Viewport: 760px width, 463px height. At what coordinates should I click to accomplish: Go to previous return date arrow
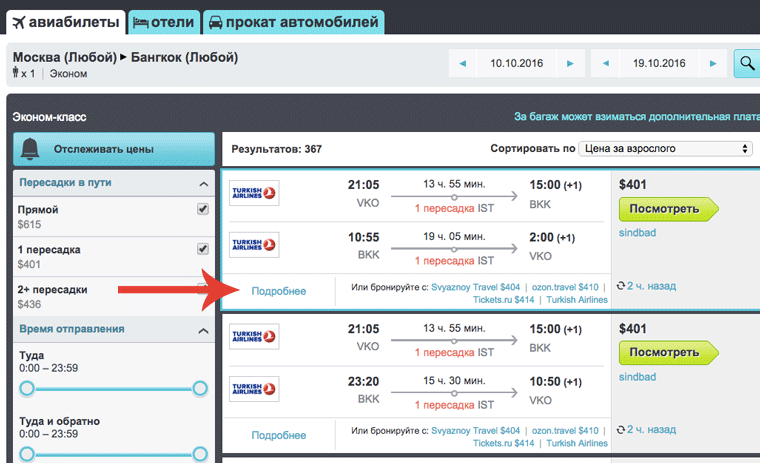[x=605, y=64]
